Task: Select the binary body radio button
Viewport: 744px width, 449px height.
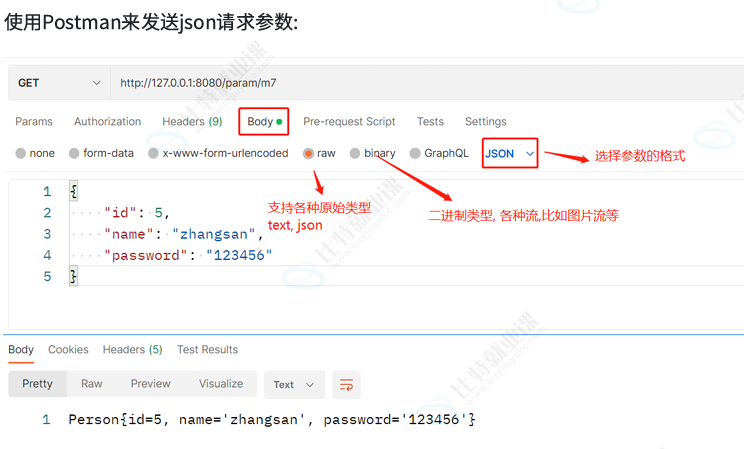Action: (x=355, y=153)
